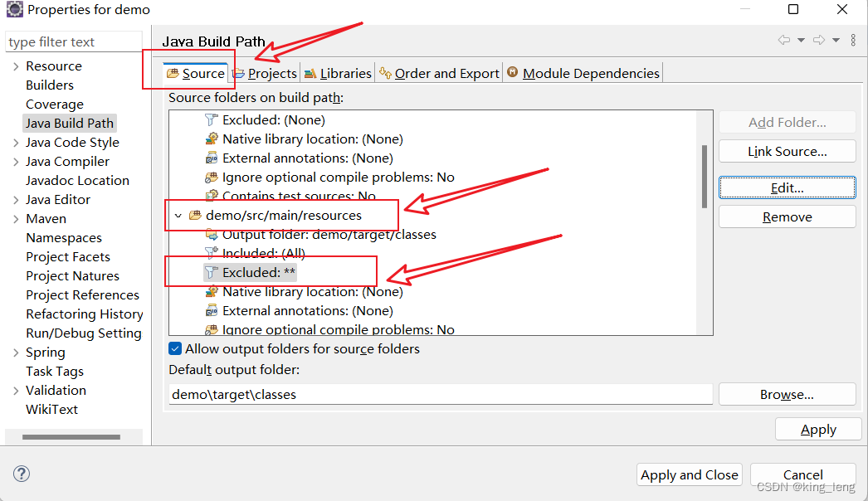Click the Default output folder text field
This screenshot has width=868, height=501.
click(x=440, y=394)
